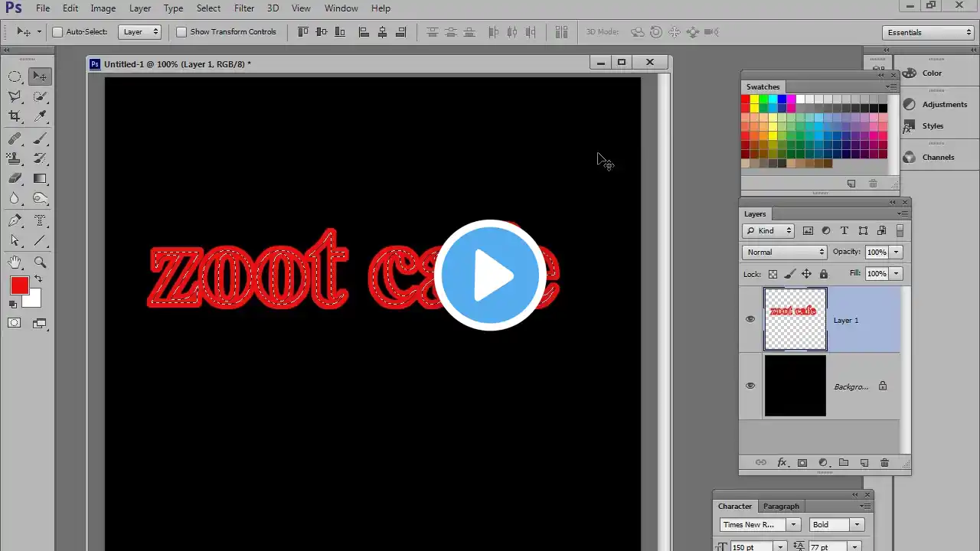This screenshot has width=980, height=551.
Task: Select the Healing Brush tool
Action: (15, 139)
